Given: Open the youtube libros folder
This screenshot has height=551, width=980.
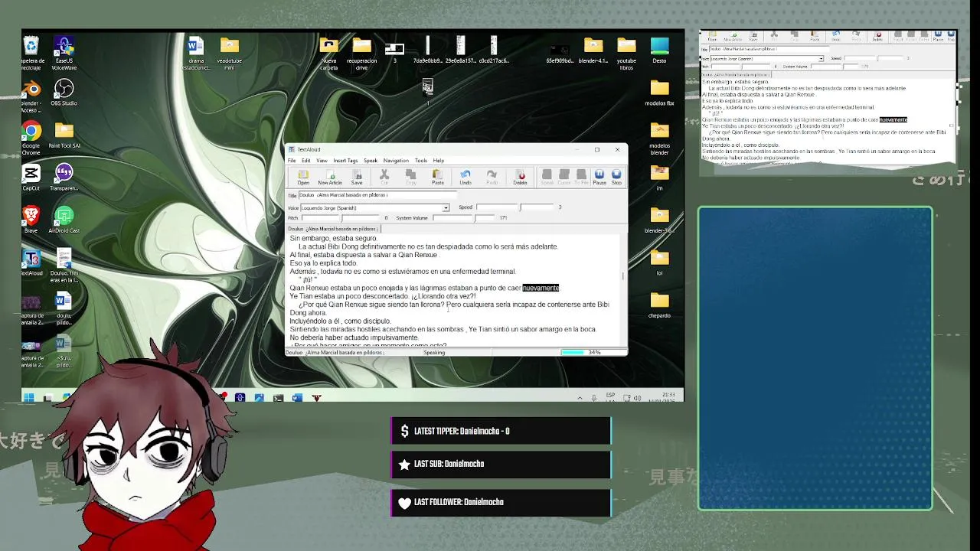Looking at the screenshot, I should tap(627, 54).
